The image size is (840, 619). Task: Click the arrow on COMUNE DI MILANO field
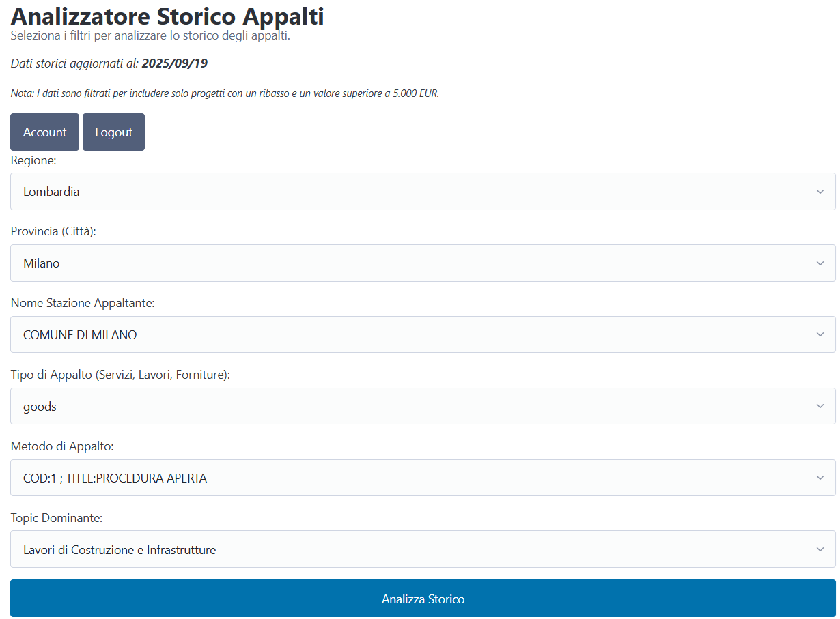820,334
